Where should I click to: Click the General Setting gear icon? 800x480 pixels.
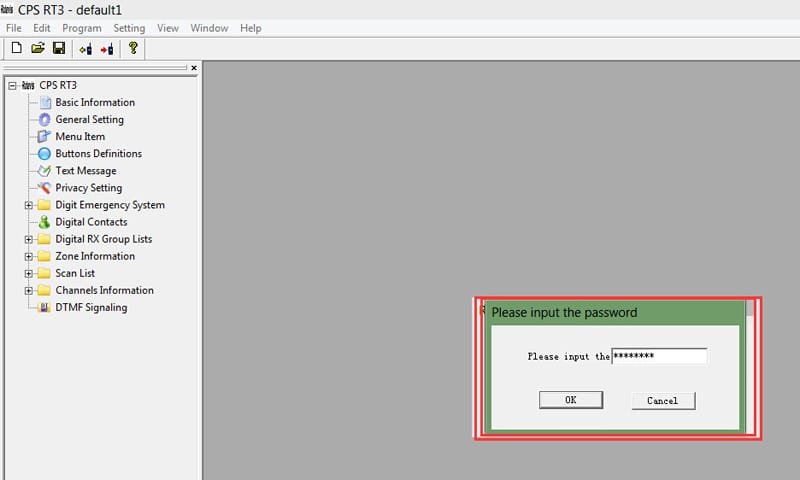[45, 119]
